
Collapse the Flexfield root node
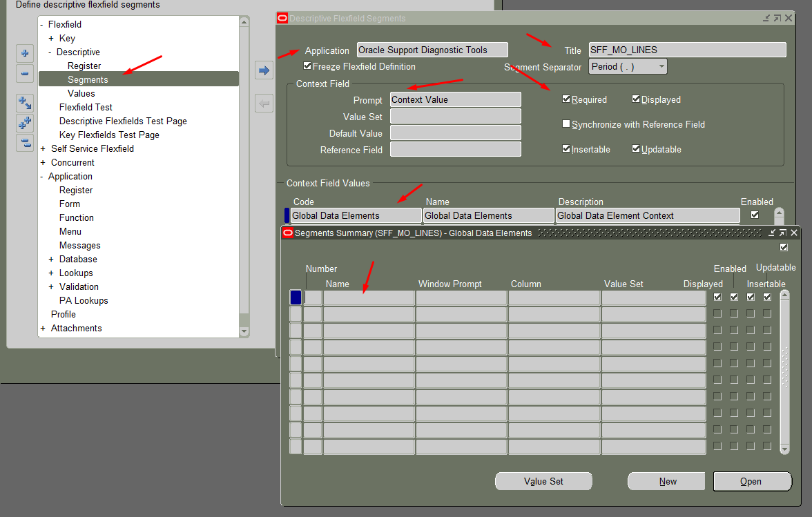42,24
